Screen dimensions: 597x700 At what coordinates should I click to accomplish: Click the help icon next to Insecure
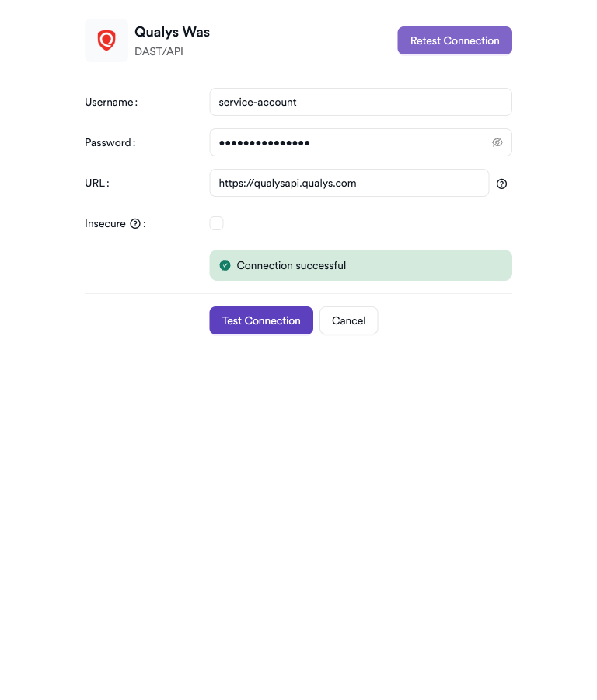pos(135,224)
